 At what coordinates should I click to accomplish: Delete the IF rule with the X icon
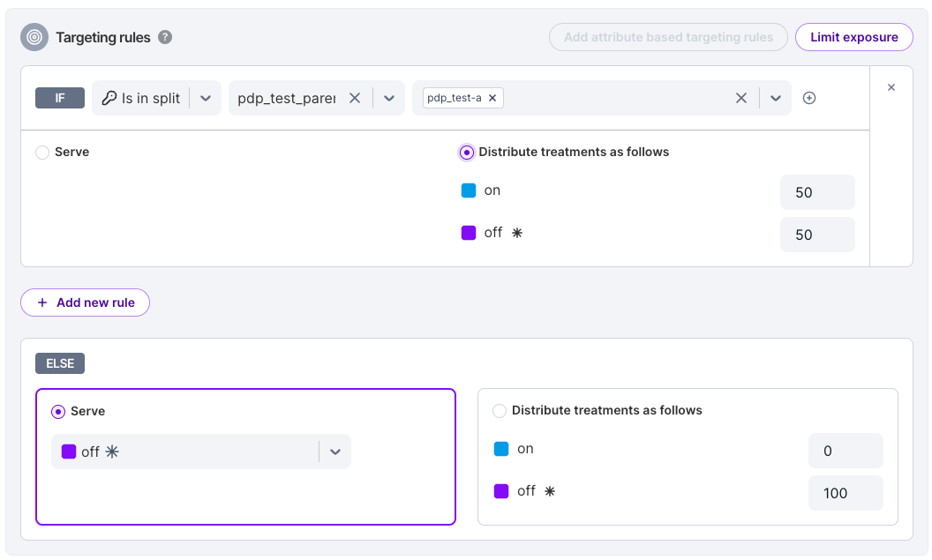click(891, 87)
